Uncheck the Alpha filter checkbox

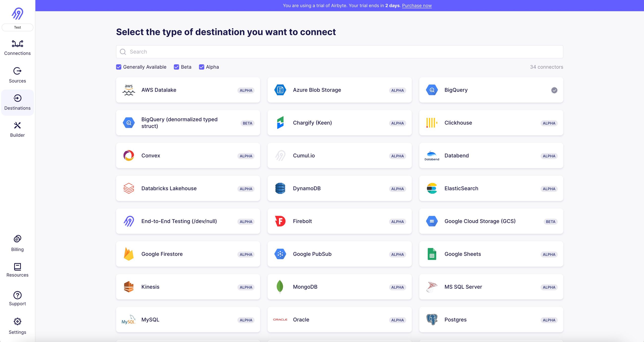(x=202, y=67)
